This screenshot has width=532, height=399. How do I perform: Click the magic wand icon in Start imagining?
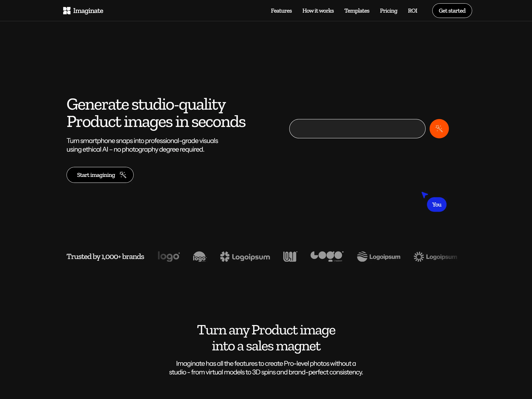pos(123,175)
